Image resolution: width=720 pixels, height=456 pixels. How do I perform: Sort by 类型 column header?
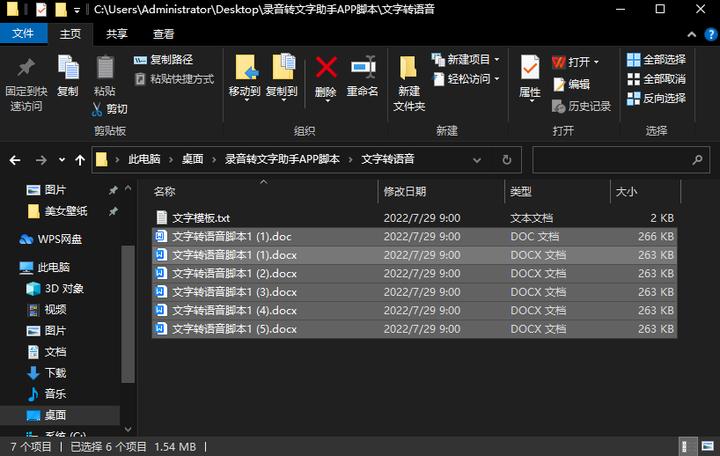click(521, 191)
